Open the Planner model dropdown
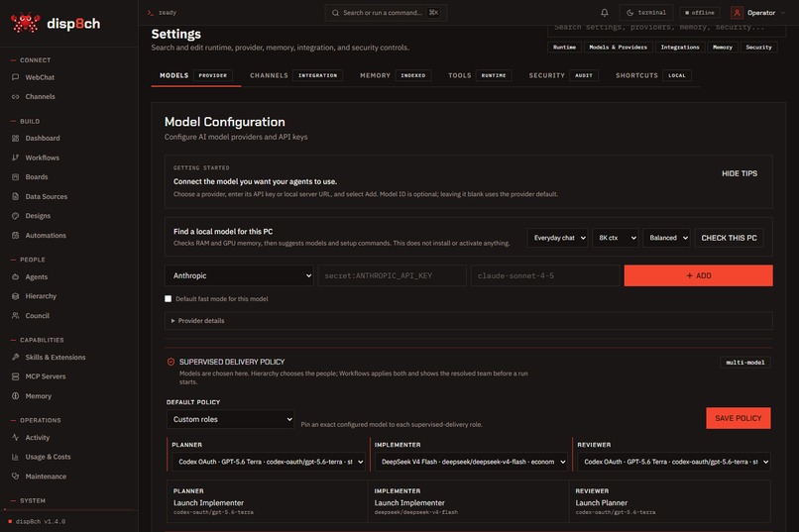The height and width of the screenshot is (532, 799). [x=269, y=462]
